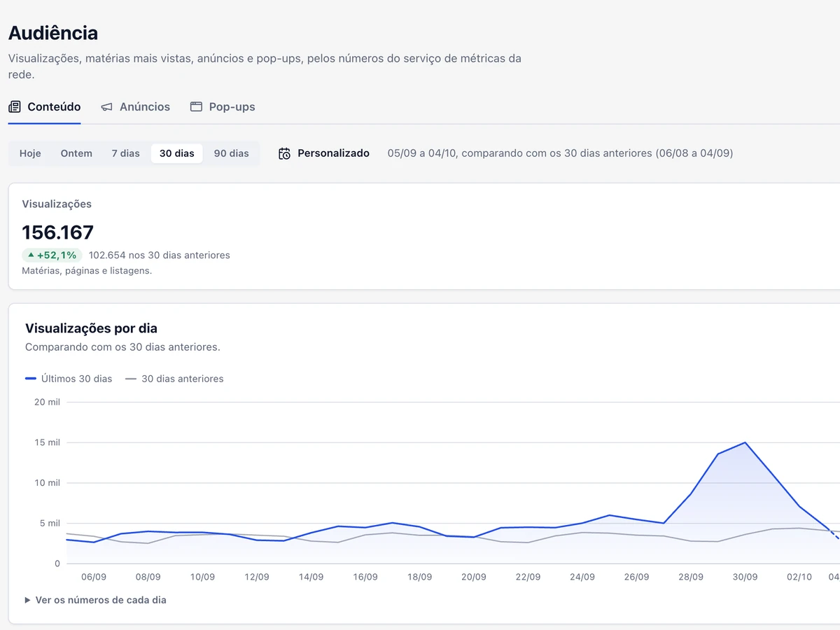Screen dimensions: 840x630
Task: Click the +52,1% growth badge
Action: pos(52,255)
